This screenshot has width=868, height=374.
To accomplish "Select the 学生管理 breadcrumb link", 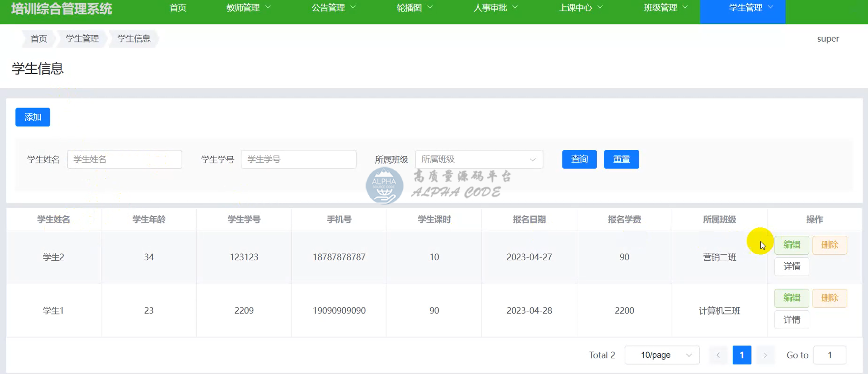I will 82,39.
